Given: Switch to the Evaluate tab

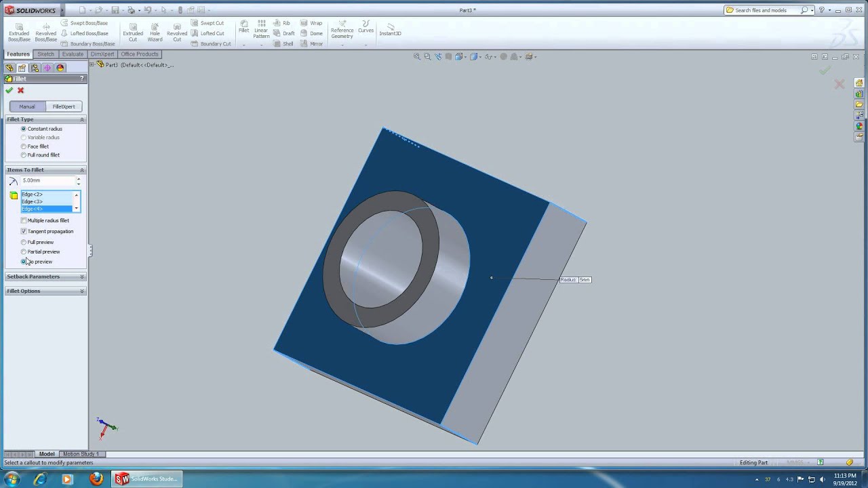Looking at the screenshot, I should pos(73,54).
